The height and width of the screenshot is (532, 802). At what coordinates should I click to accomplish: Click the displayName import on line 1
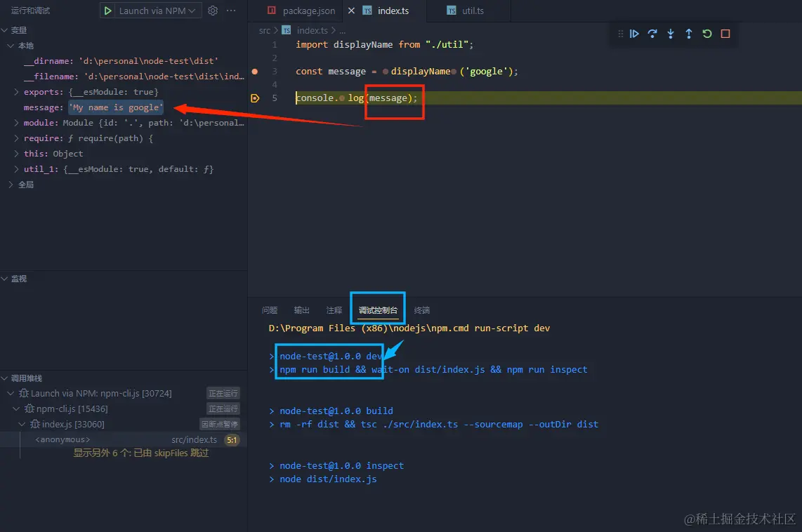(362, 44)
